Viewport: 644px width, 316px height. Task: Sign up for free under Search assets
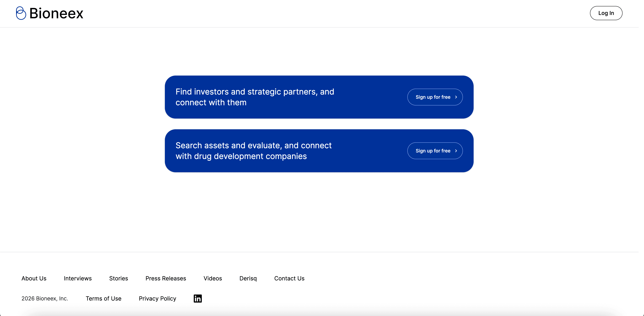click(x=435, y=151)
